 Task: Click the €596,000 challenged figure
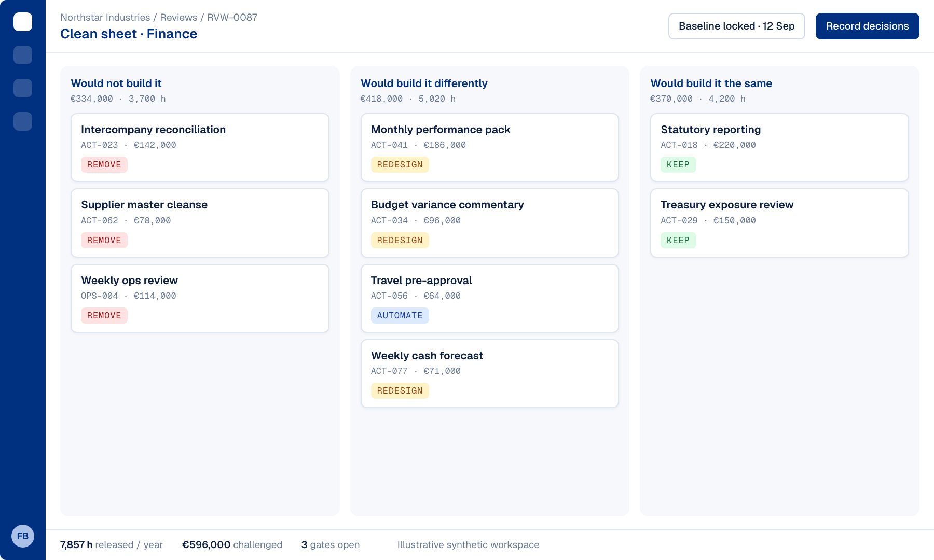[232, 545]
